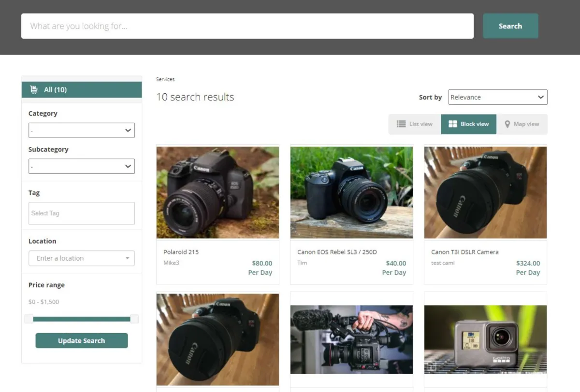Screen dimensions: 580x392
Task: Click the Services breadcrumb link
Action: (x=165, y=79)
